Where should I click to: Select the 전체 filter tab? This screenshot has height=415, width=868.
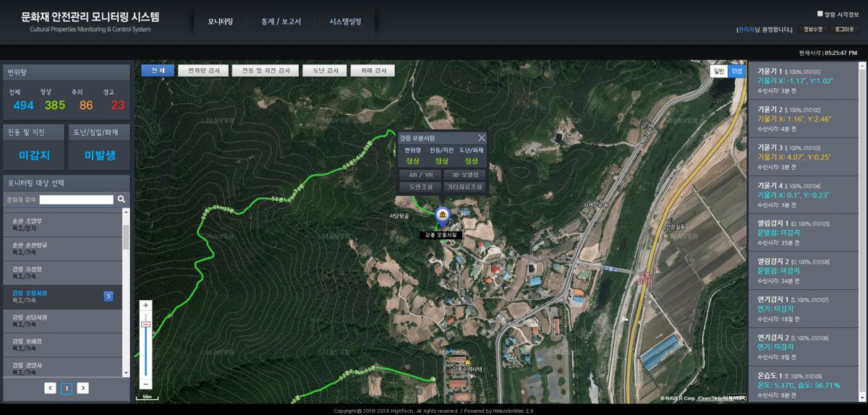158,71
